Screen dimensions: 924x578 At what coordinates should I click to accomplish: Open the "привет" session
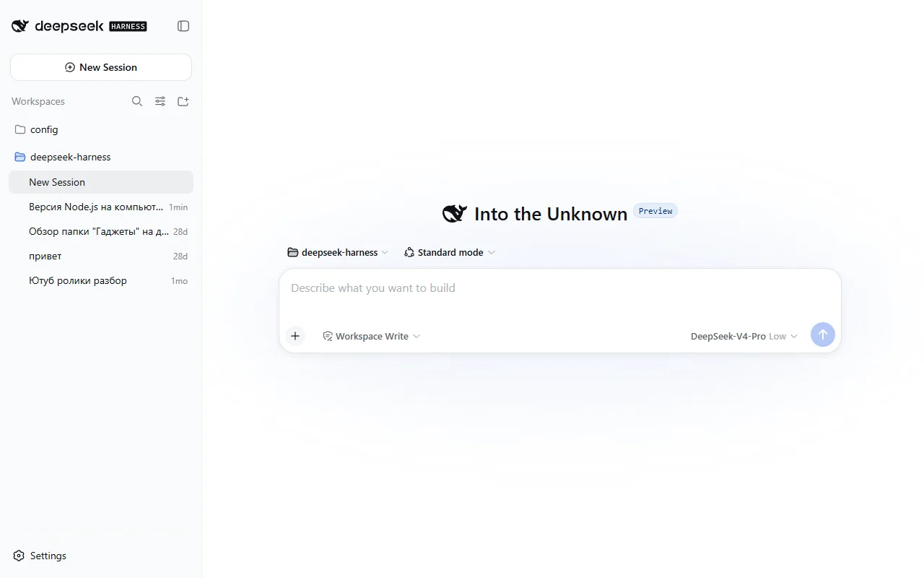tap(101, 256)
